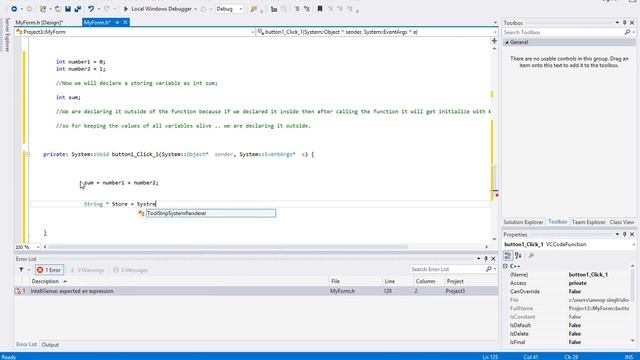640x360 pixels.
Task: Toggle the 0 Messages filter button
Action: coord(131,270)
